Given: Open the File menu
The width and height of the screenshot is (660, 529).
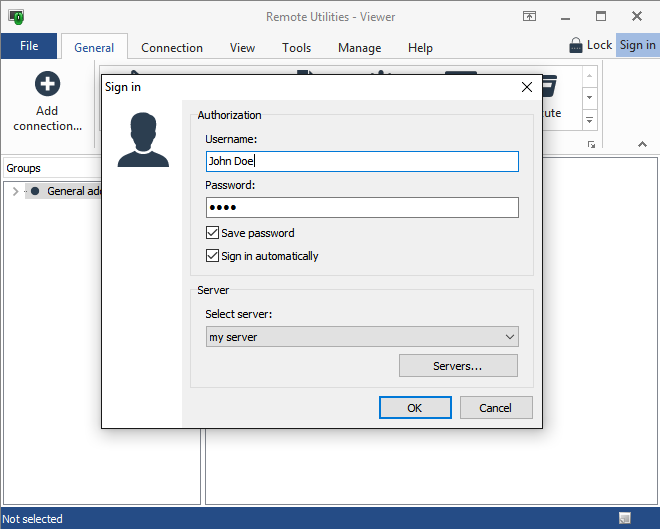Looking at the screenshot, I should [29, 46].
